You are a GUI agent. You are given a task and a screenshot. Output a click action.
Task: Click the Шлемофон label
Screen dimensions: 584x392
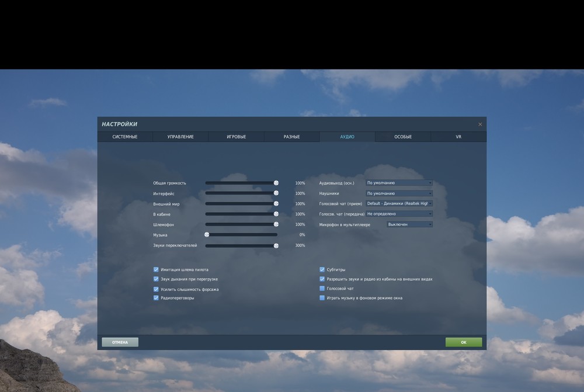coord(164,225)
